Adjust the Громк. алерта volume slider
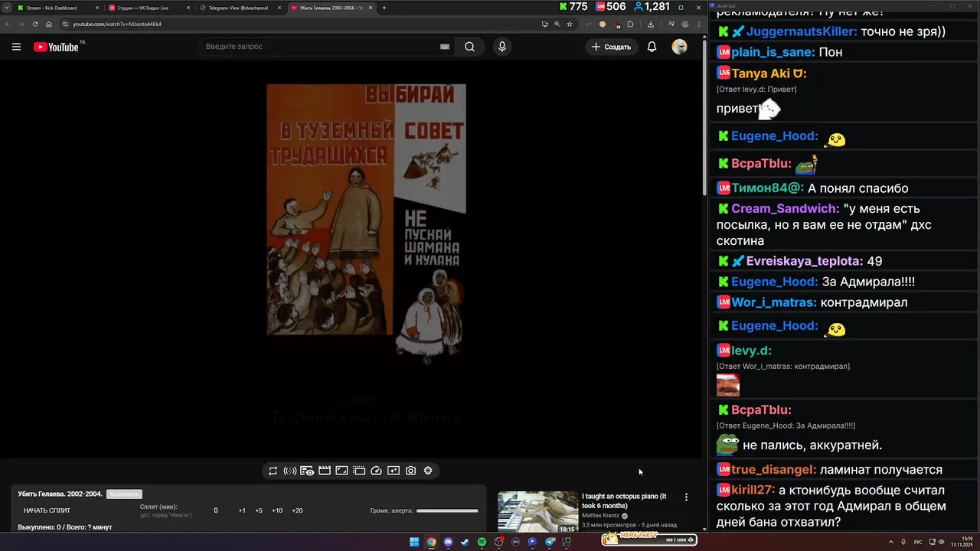 (x=447, y=510)
